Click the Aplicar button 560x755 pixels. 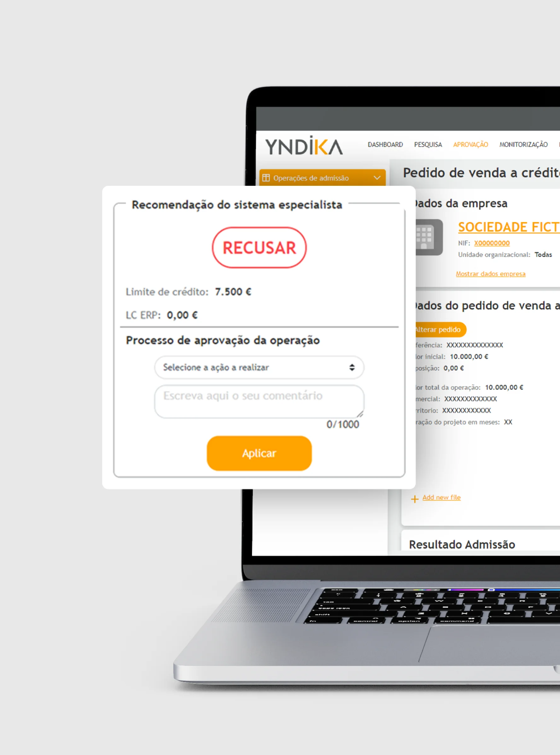[x=259, y=453]
